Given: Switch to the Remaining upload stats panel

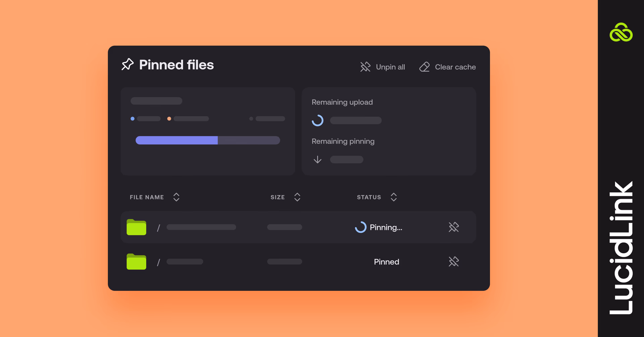Looking at the screenshot, I should click(x=389, y=131).
